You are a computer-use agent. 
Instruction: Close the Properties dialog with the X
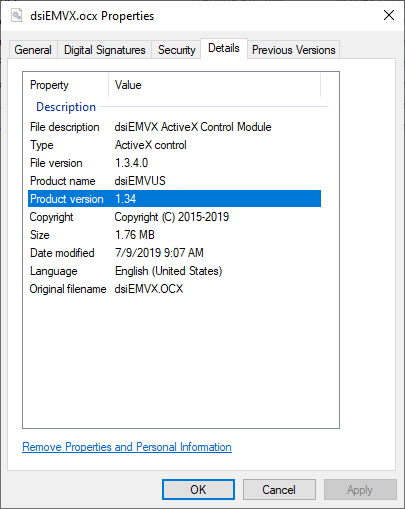coord(389,15)
